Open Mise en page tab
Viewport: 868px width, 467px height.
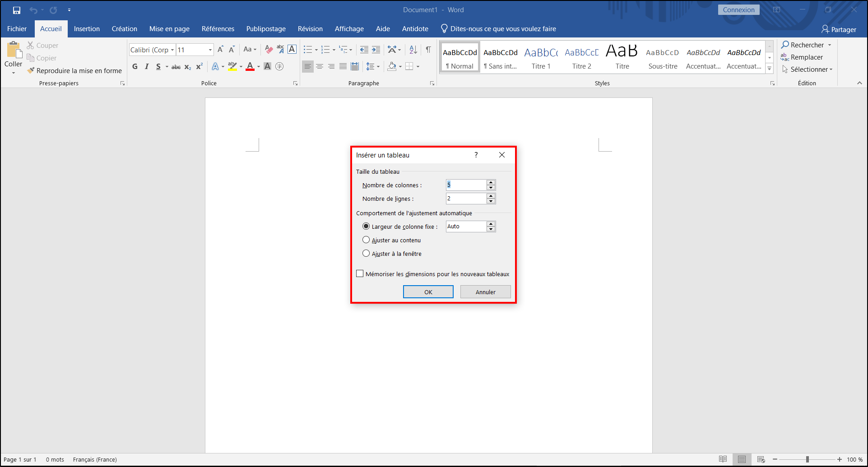click(169, 29)
